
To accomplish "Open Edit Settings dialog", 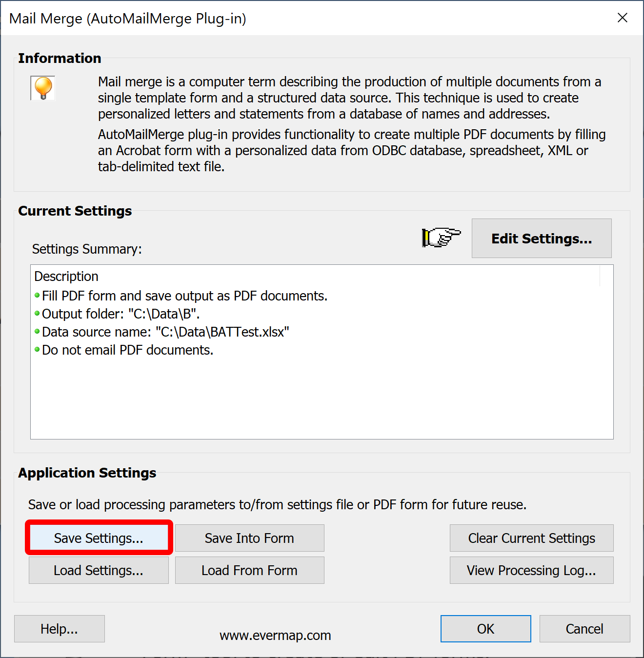I will click(541, 239).
